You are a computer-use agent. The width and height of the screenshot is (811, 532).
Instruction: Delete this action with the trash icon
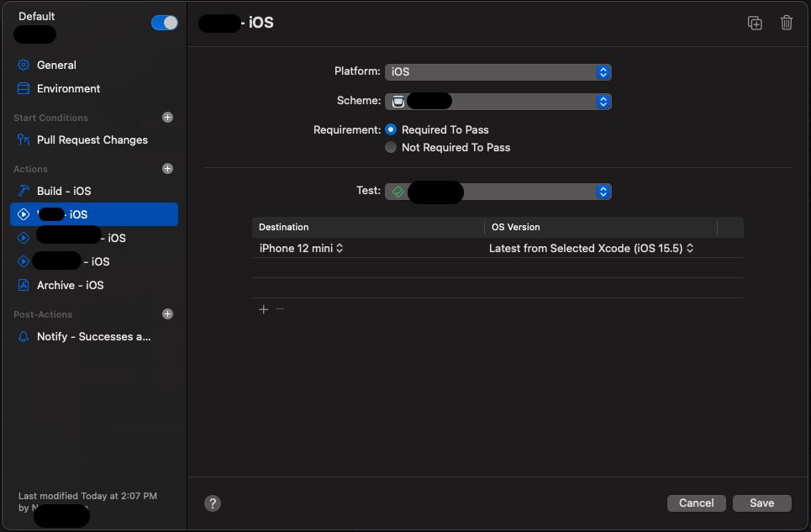pos(786,23)
